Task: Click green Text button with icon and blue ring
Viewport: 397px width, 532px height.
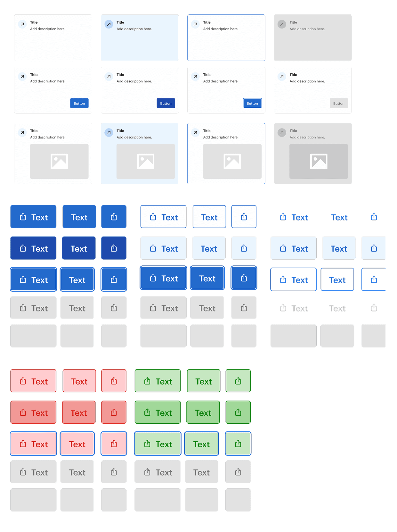Action: point(158,444)
